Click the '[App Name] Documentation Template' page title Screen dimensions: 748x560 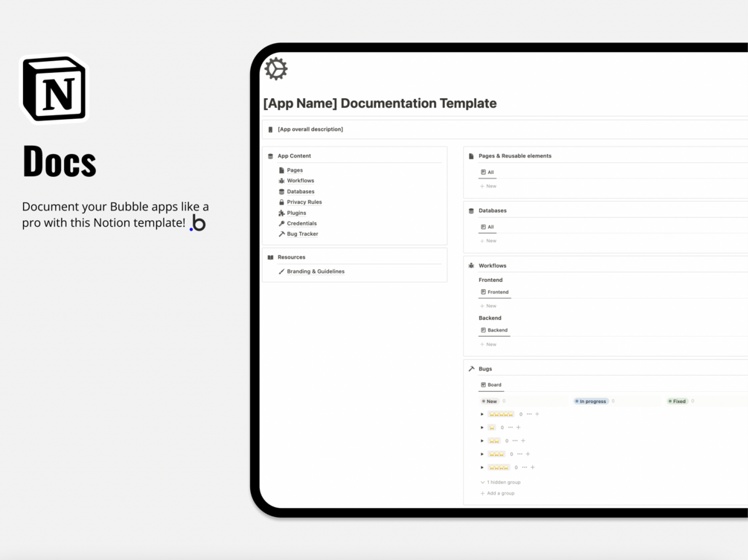point(380,103)
